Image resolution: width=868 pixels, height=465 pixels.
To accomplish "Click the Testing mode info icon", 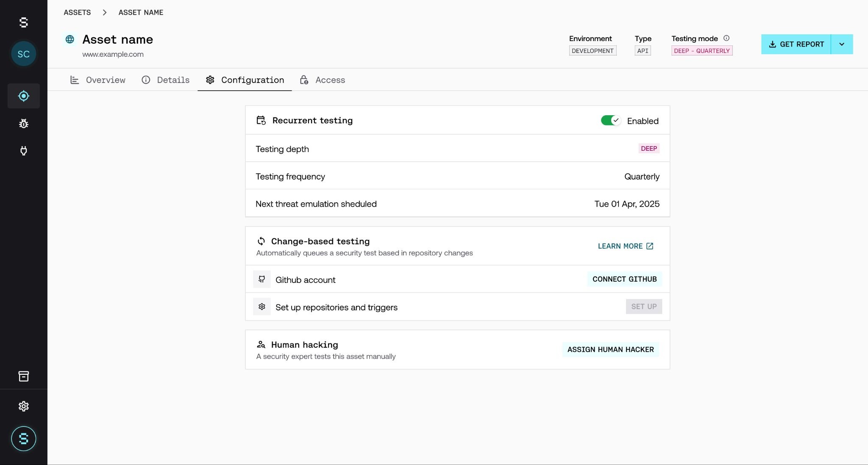I will tap(726, 38).
